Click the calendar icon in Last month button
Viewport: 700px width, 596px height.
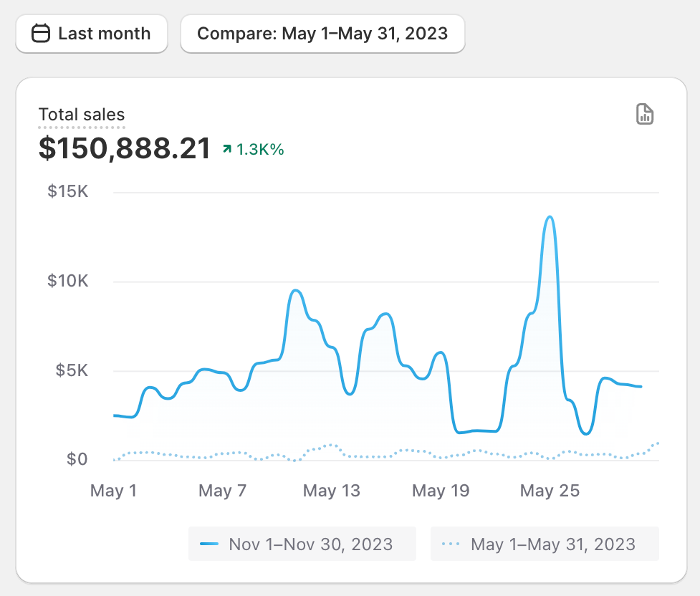point(41,34)
